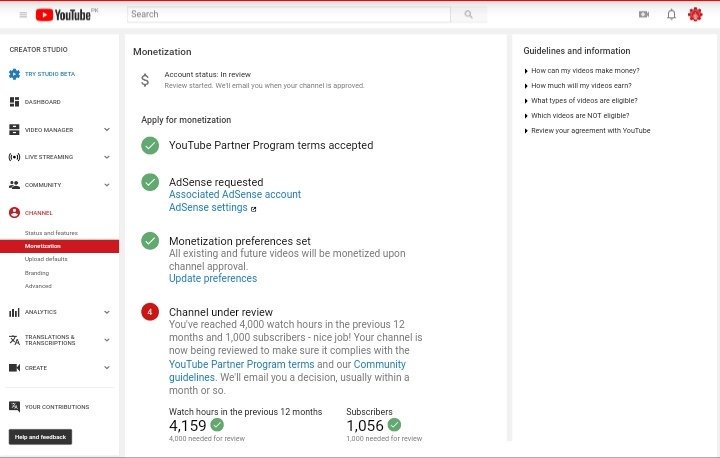Click the green check next to 4,159 watch hours
This screenshot has width=720, height=458.
217,425
